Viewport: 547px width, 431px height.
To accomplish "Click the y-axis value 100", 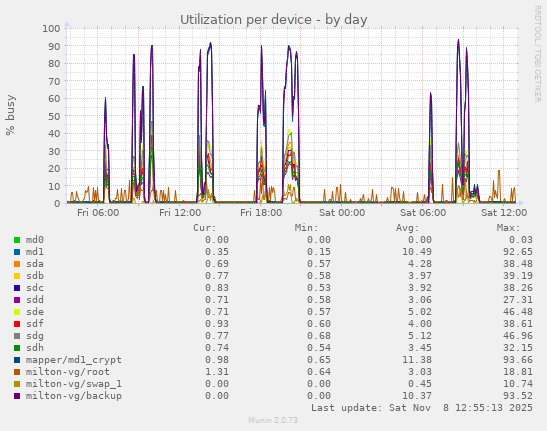I will 51,29.
